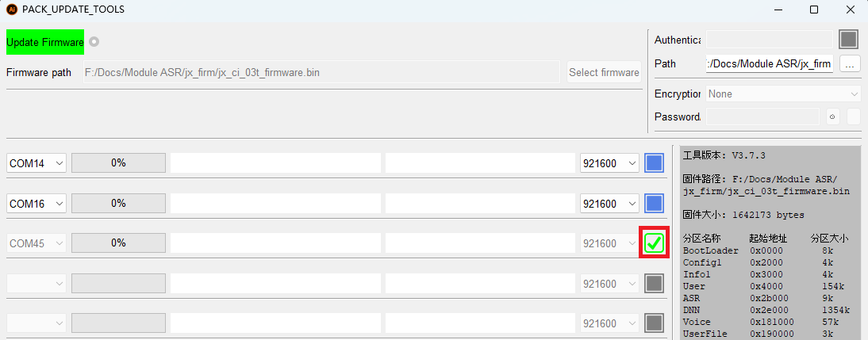Click the Firmware path text field
Viewport: 868px width, 340px height.
pos(321,72)
